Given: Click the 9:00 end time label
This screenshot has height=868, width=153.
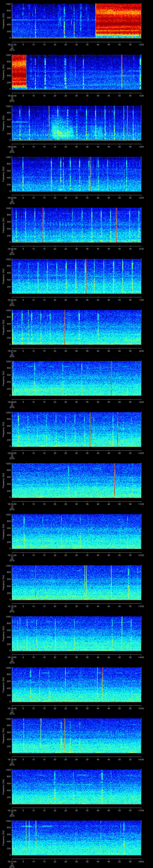Looking at the screenshot, I should tap(141, 402).
